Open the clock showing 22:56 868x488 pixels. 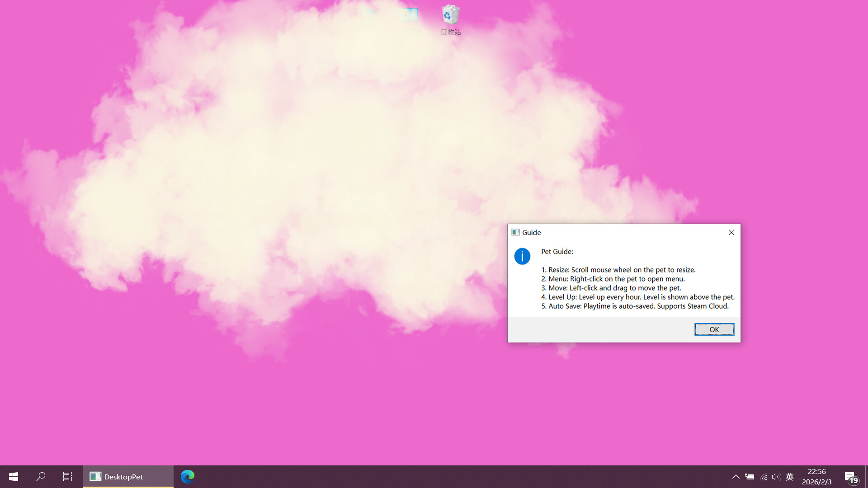point(816,477)
